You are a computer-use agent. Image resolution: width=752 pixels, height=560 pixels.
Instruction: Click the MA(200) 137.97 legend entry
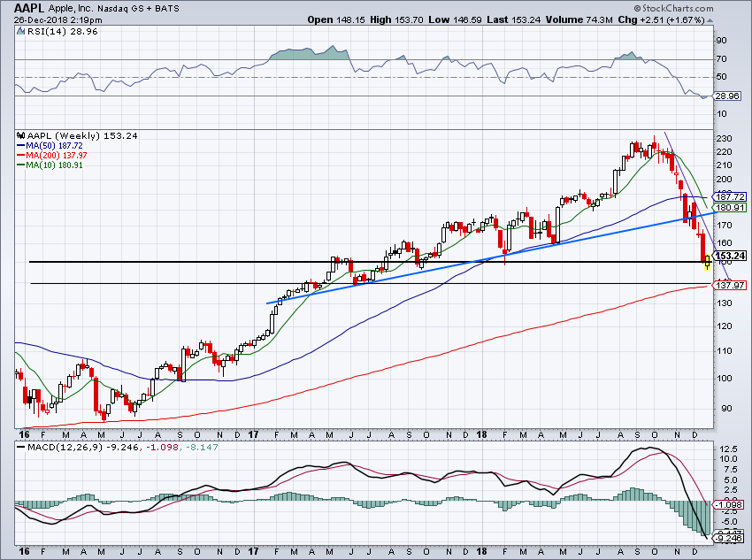tap(51, 156)
